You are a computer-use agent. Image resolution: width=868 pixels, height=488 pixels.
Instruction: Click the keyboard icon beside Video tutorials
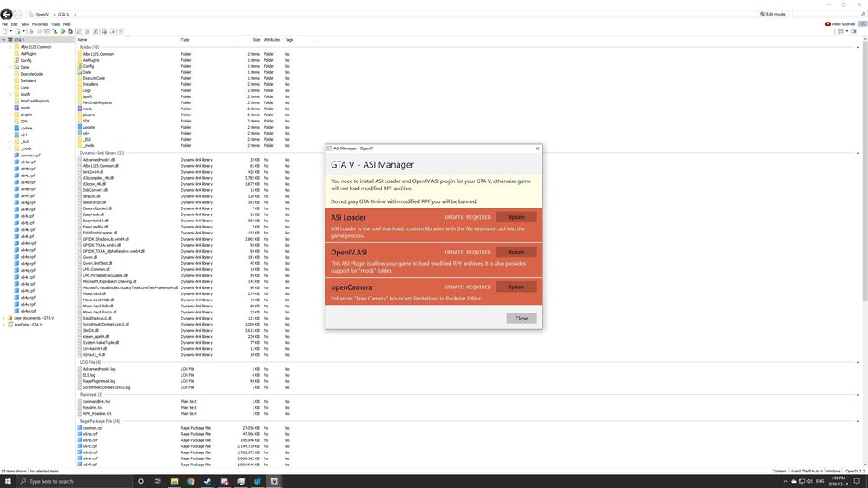(x=863, y=23)
